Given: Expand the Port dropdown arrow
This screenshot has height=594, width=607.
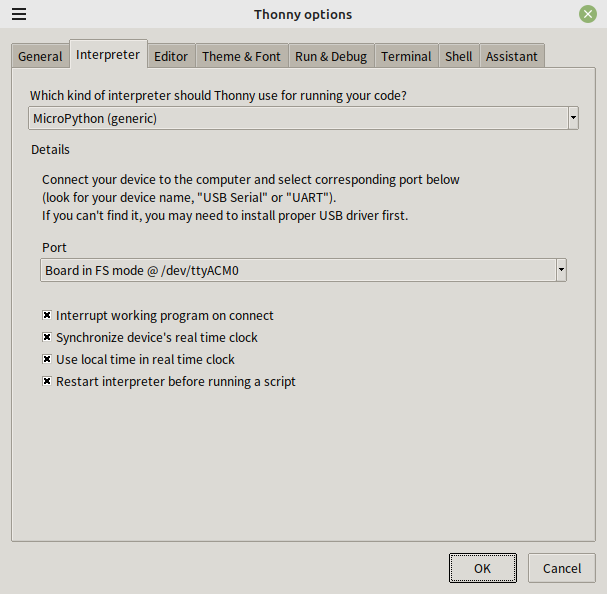Looking at the screenshot, I should point(561,270).
